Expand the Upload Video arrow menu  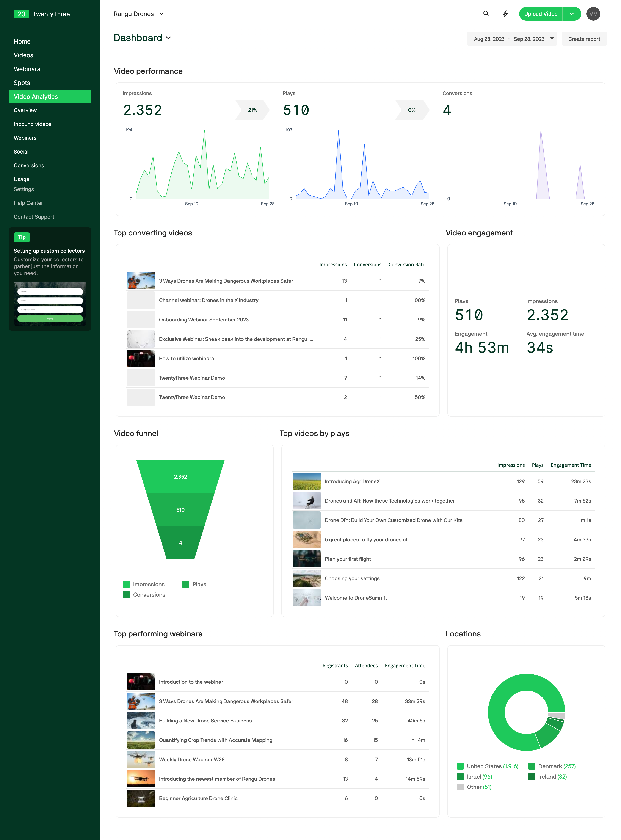point(571,14)
